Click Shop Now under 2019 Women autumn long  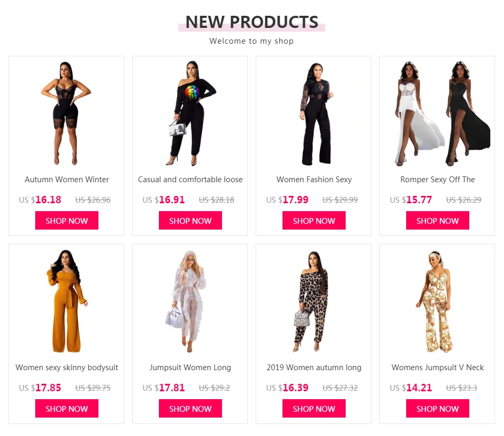314,408
